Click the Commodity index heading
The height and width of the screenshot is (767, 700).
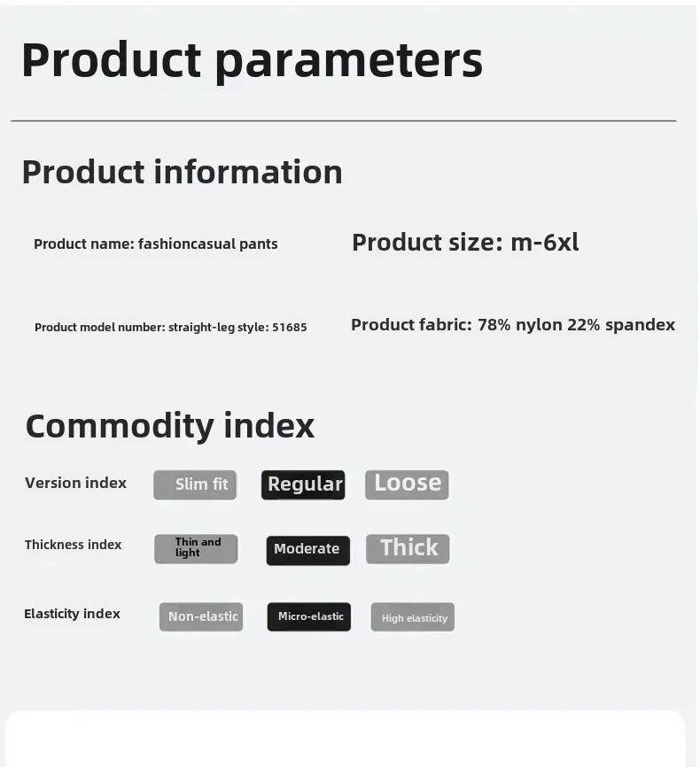pos(170,426)
